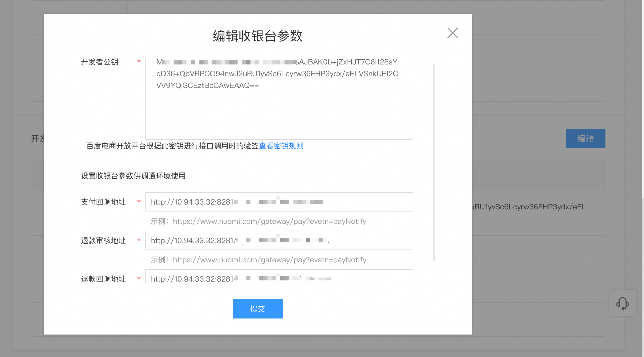The height and width of the screenshot is (357, 644).
Task: Close the 编辑收银台参数 dialog with X
Action: point(453,33)
